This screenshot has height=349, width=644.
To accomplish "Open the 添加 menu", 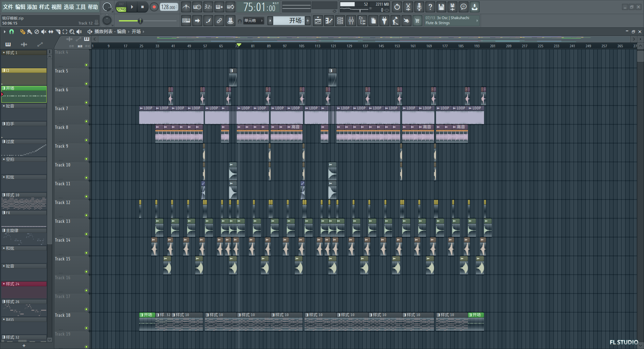I will [32, 7].
